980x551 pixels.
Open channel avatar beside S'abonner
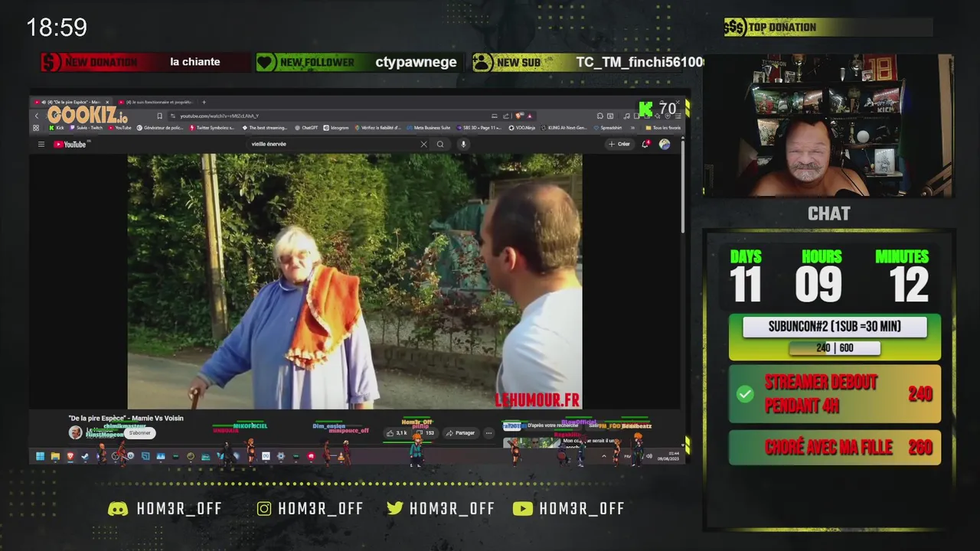coord(76,432)
